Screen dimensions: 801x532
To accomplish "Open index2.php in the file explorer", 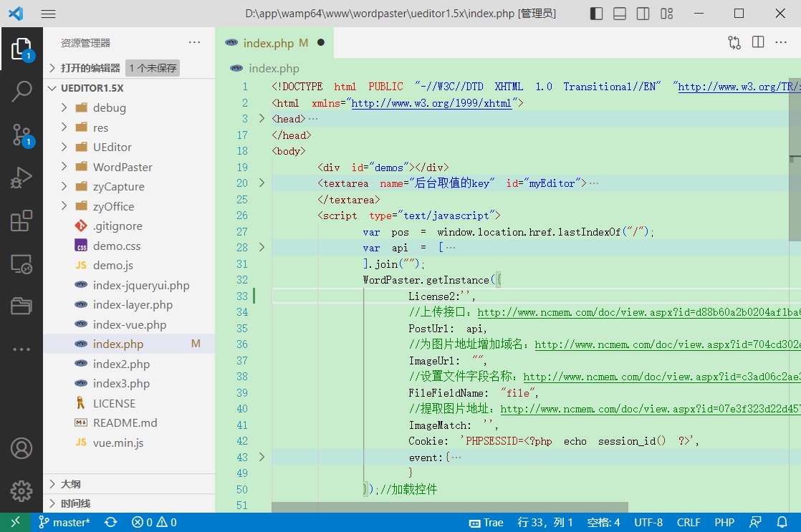I will tap(121, 364).
